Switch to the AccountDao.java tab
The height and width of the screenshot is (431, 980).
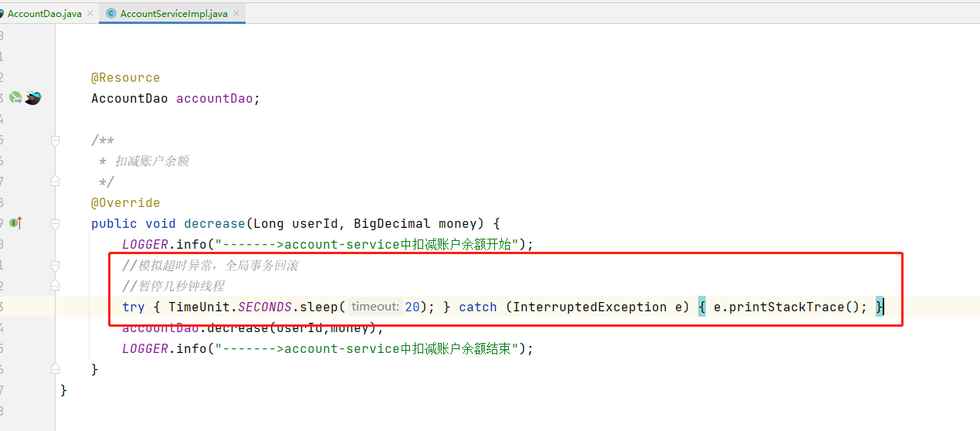pyautogui.click(x=44, y=14)
